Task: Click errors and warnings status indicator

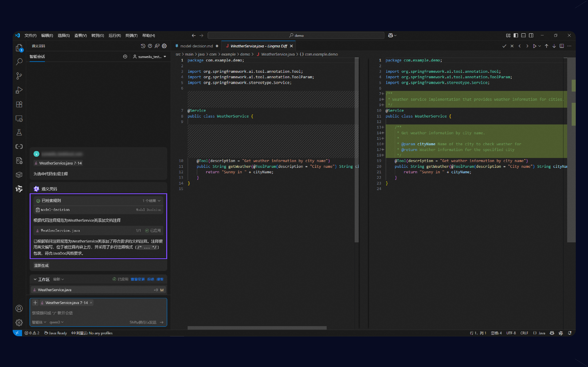Action: click(x=32, y=333)
